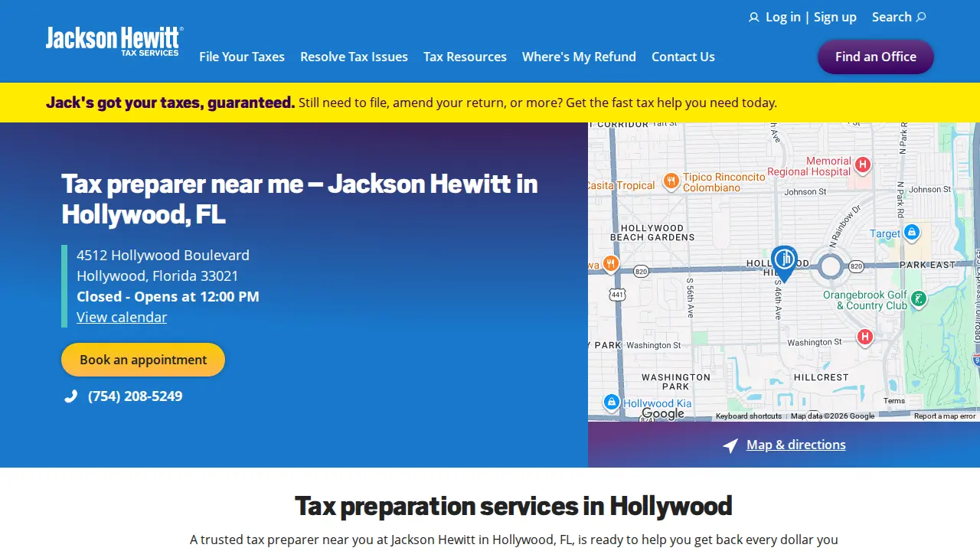Image resolution: width=980 pixels, height=551 pixels.
Task: Call the (754) 208-5249 phone number link
Action: pyautogui.click(x=136, y=396)
